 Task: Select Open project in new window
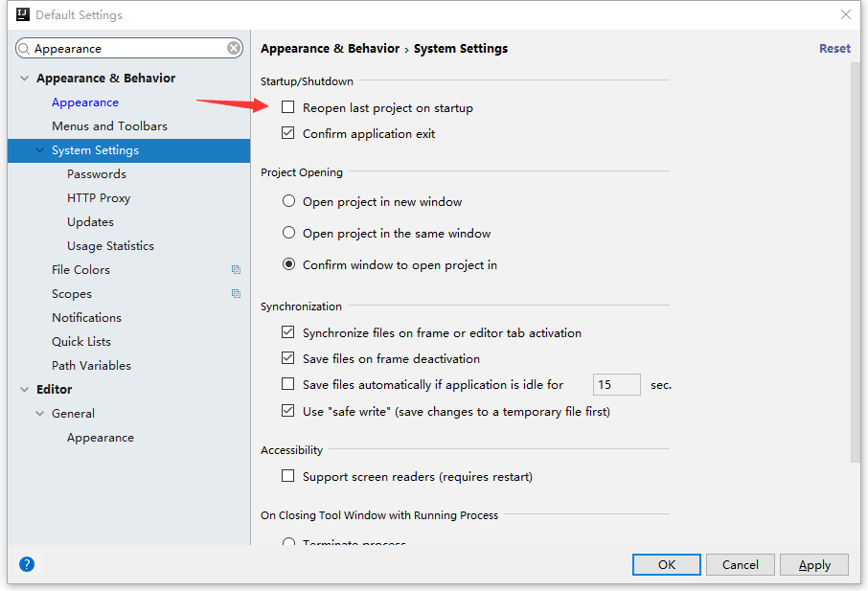(288, 202)
